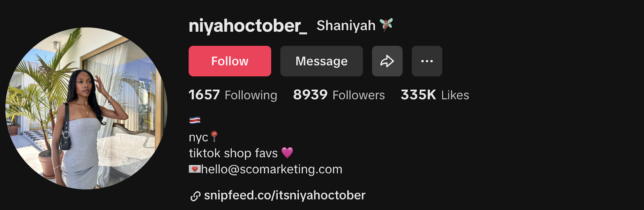
Task: Click the red pin emoji after nyc
Action: (215, 137)
